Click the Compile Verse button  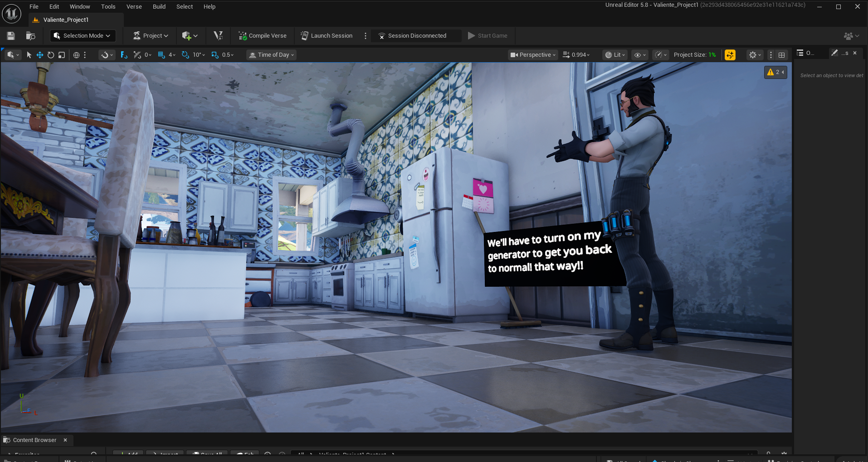[263, 36]
